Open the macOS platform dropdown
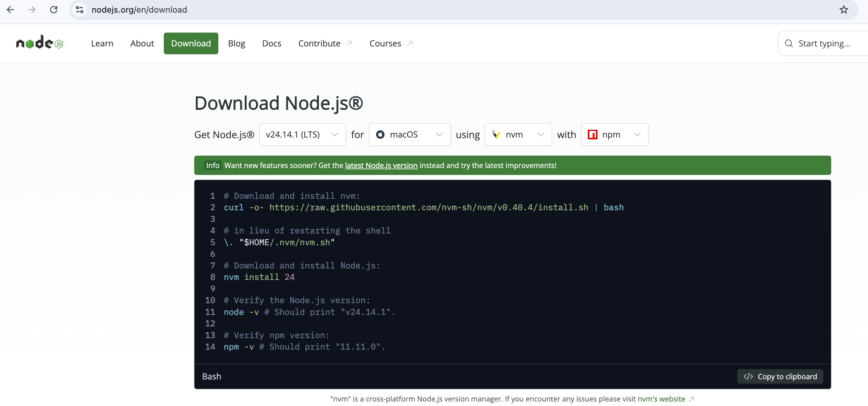Viewport: 868px width, 406px height. coord(409,135)
